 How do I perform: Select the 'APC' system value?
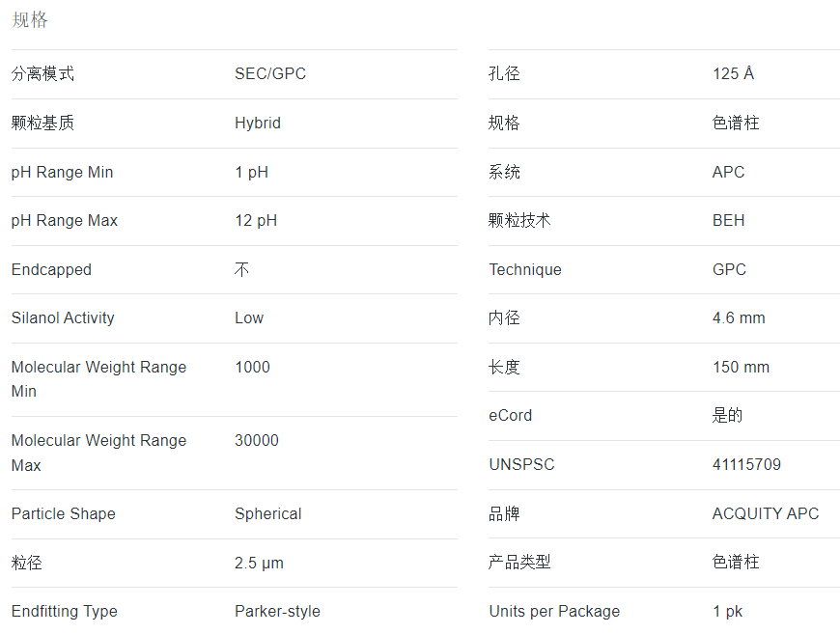(x=729, y=173)
